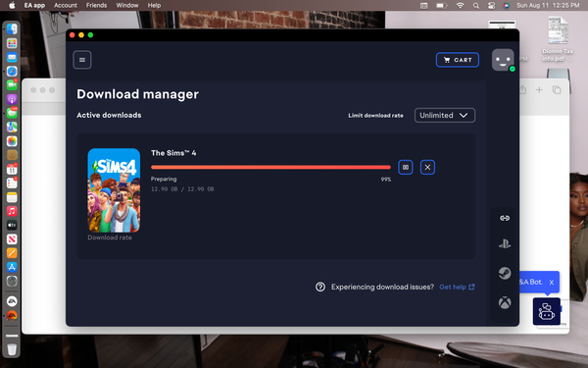Open Finder in the Dock

pos(12,28)
